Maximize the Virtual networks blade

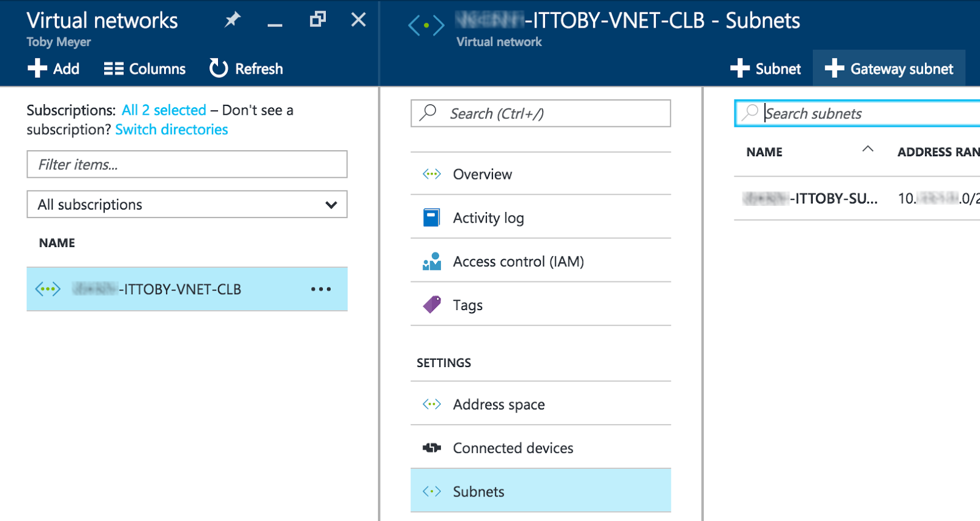tap(317, 20)
